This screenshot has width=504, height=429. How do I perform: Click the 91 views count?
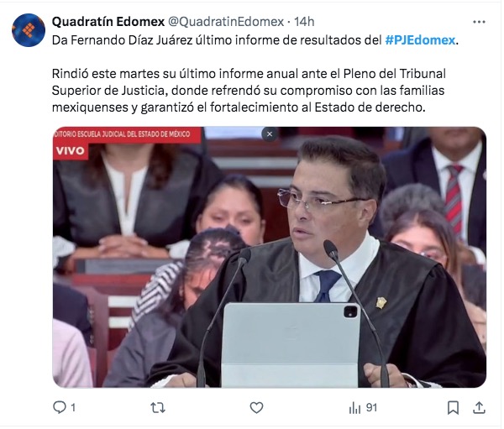coord(371,408)
